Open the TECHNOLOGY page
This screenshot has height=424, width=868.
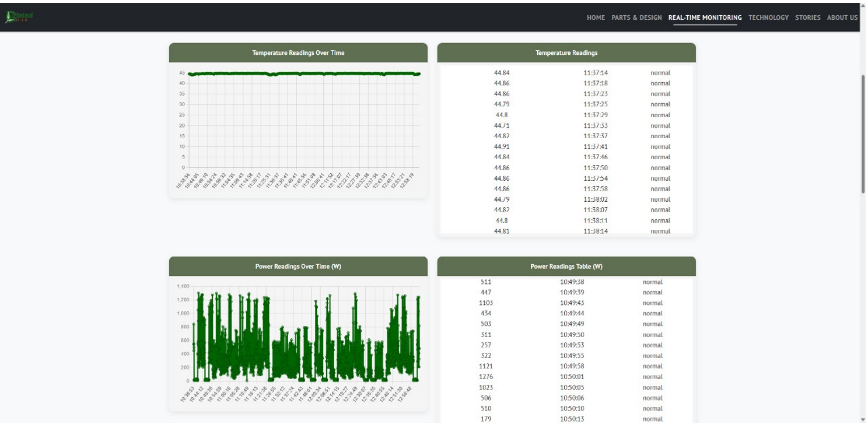pyautogui.click(x=768, y=17)
